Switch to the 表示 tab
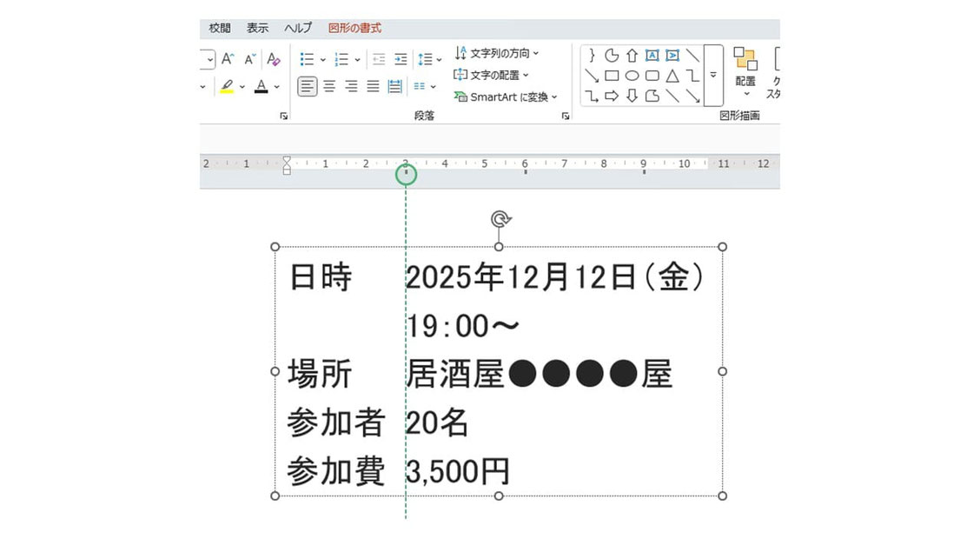This screenshot has width=980, height=552. click(257, 28)
